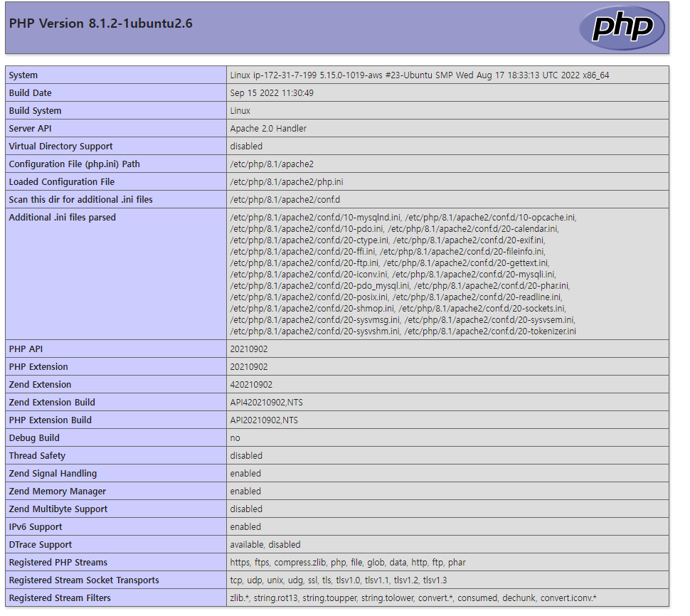Click the IPv6 Support label

pos(35,526)
